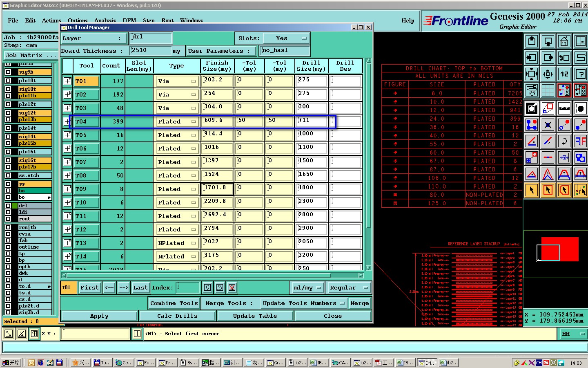This screenshot has height=368, width=588.
Task: Click the Apply button
Action: pos(99,316)
